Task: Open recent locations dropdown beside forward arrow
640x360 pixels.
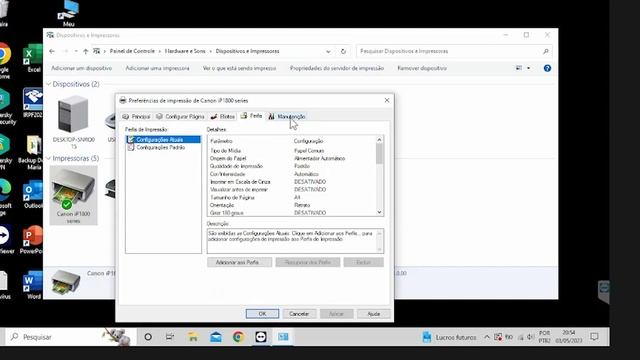Action: (76, 51)
